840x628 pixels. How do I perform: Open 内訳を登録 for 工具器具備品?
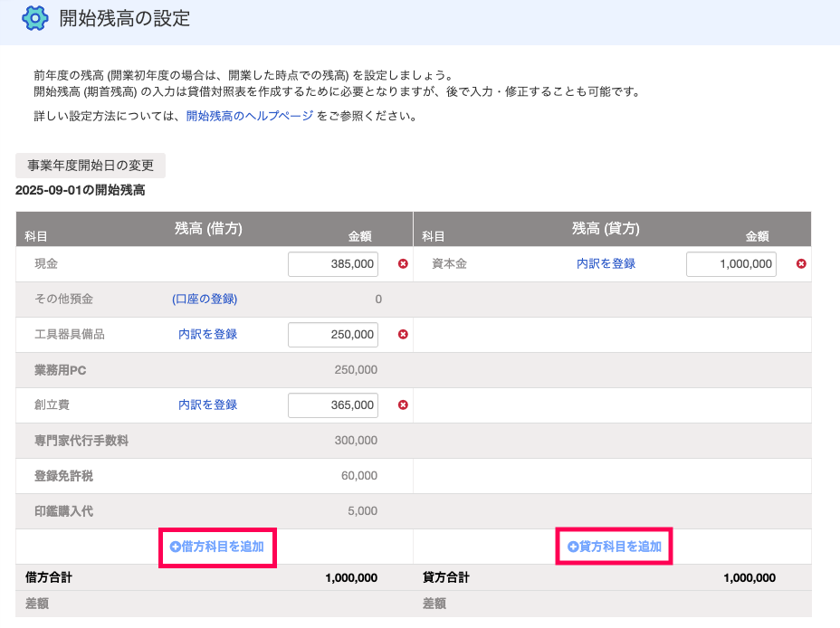click(208, 334)
